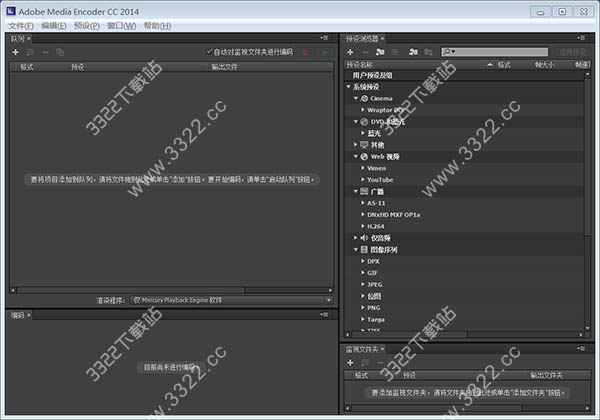Screen dimensions: 600x420
Task: Toggle 自动对监视文件夹进行编码 checkbox
Action: click(209, 52)
